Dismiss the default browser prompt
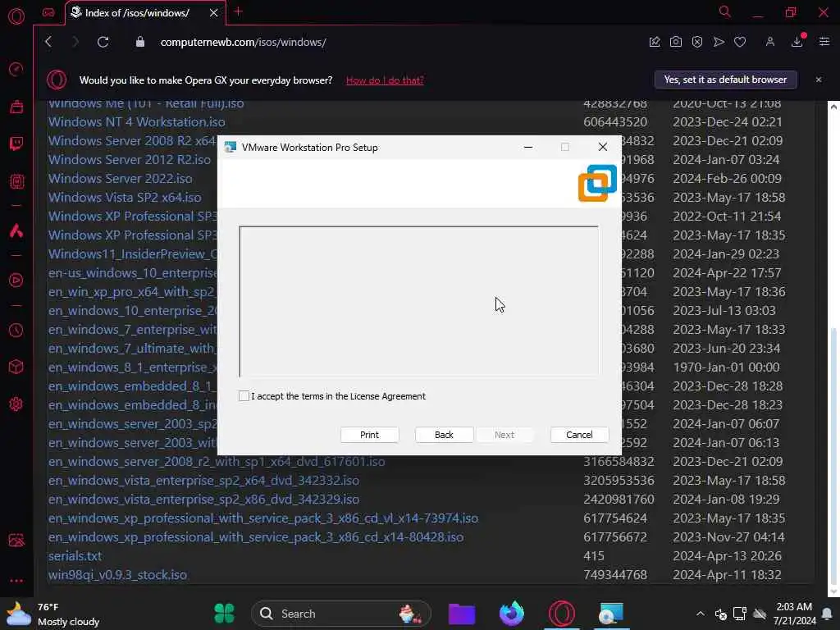The height and width of the screenshot is (630, 840). [818, 80]
